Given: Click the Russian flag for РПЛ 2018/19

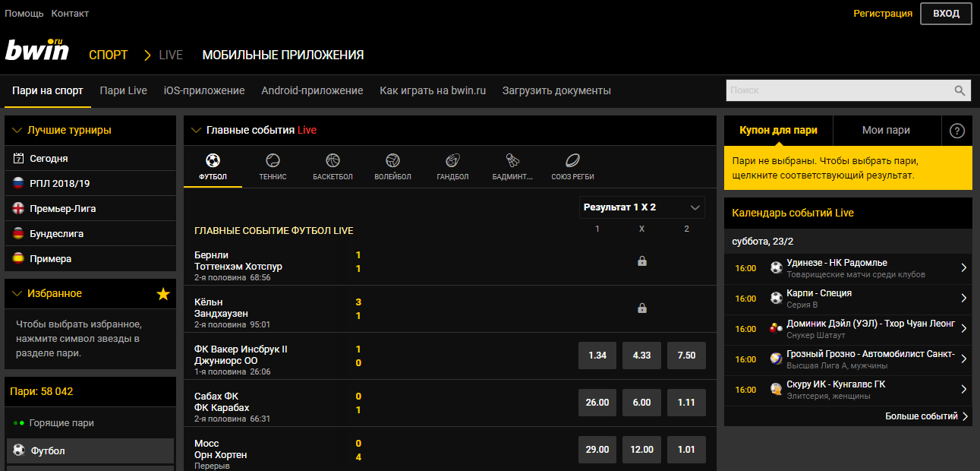Looking at the screenshot, I should 18,183.
